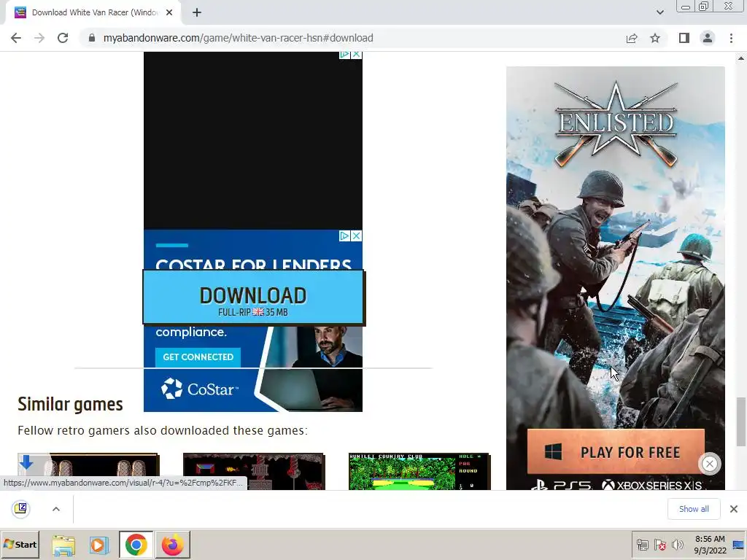
Task: Click the scrollbar up arrow
Action: coord(741,58)
